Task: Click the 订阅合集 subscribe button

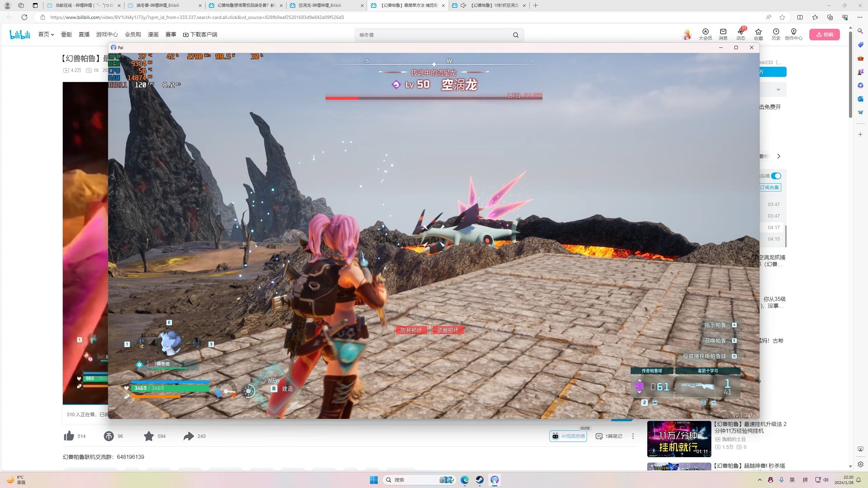Action: click(x=770, y=187)
